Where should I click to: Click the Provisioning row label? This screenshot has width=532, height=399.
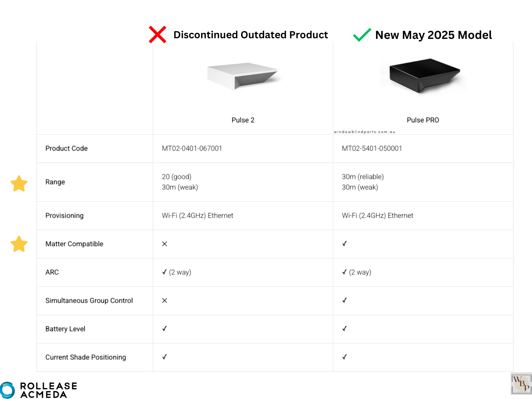(65, 215)
